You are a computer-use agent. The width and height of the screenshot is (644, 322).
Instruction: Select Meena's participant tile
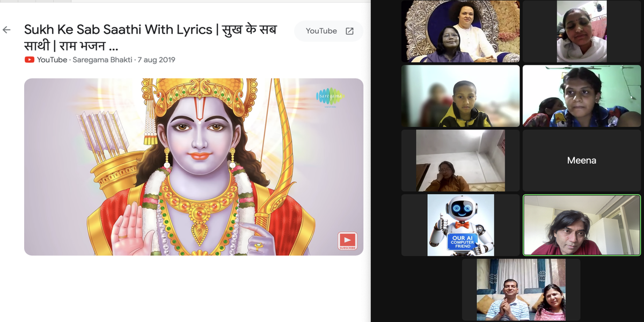coord(582,160)
